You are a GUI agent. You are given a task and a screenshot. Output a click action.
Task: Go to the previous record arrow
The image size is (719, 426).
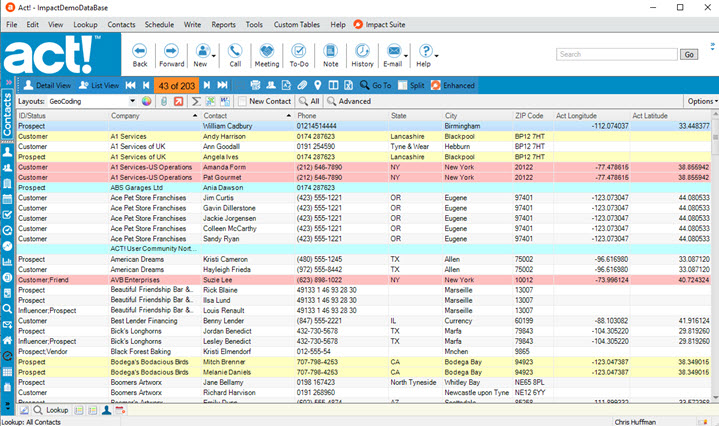pos(146,85)
